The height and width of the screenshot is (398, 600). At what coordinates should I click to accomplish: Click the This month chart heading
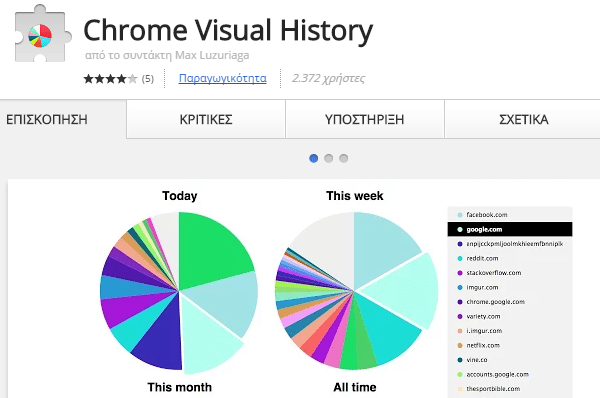coord(179,387)
